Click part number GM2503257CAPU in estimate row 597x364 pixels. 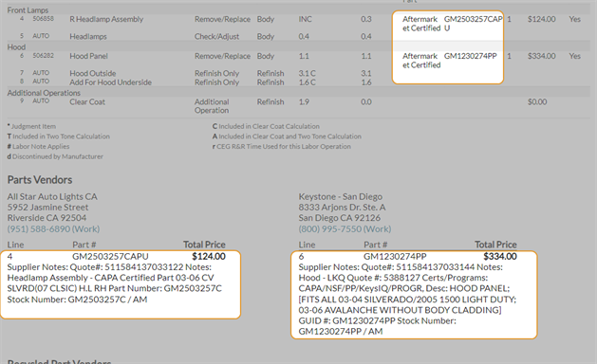point(473,23)
